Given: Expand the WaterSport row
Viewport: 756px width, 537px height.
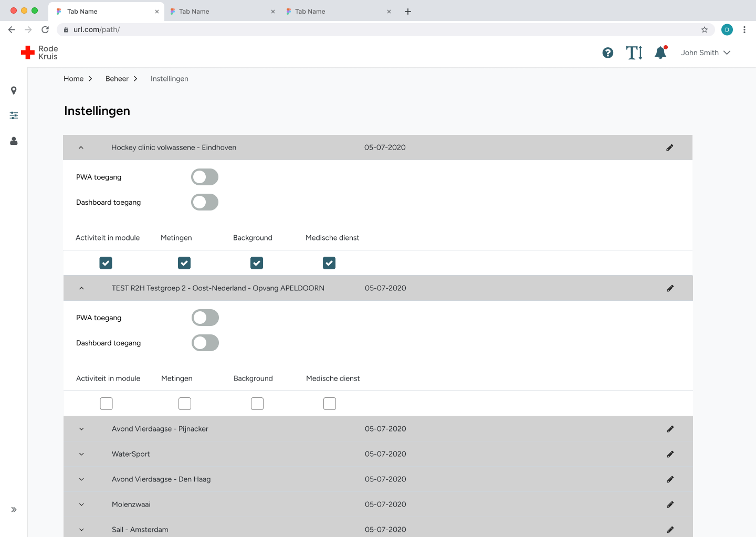Looking at the screenshot, I should pos(81,454).
